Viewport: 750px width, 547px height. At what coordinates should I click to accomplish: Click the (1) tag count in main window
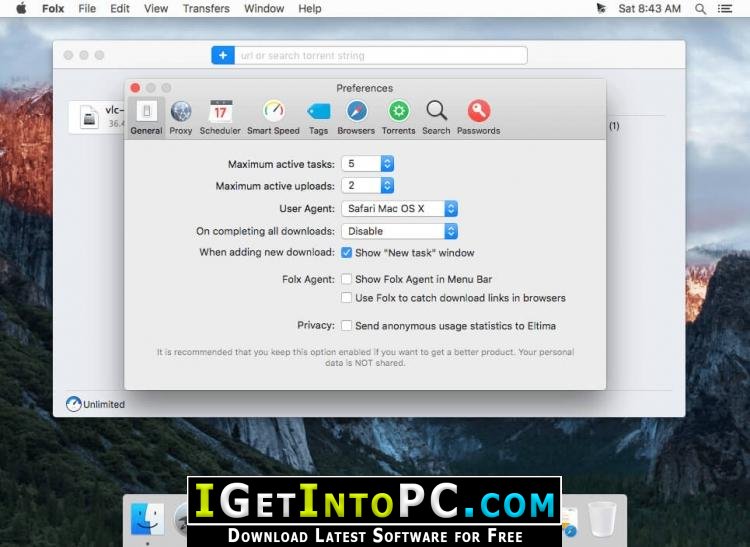(614, 126)
